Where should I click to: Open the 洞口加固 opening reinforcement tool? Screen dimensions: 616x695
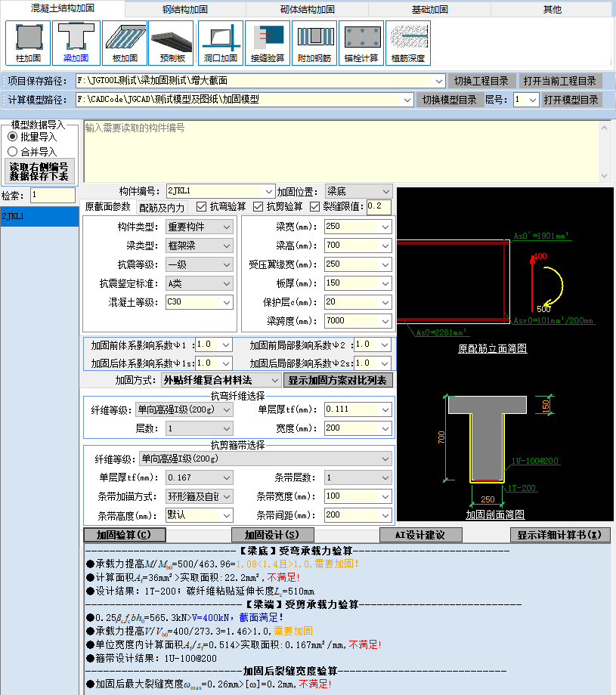pos(220,42)
